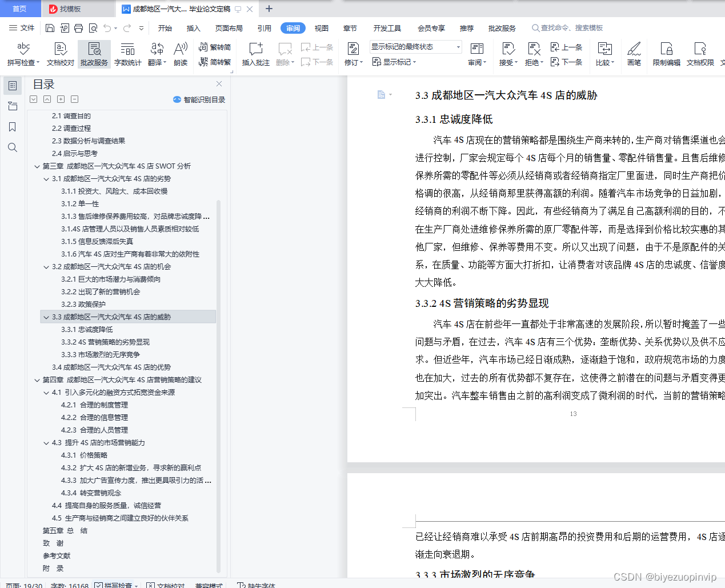
Task: Click 智能识别目录 button
Action: (199, 99)
